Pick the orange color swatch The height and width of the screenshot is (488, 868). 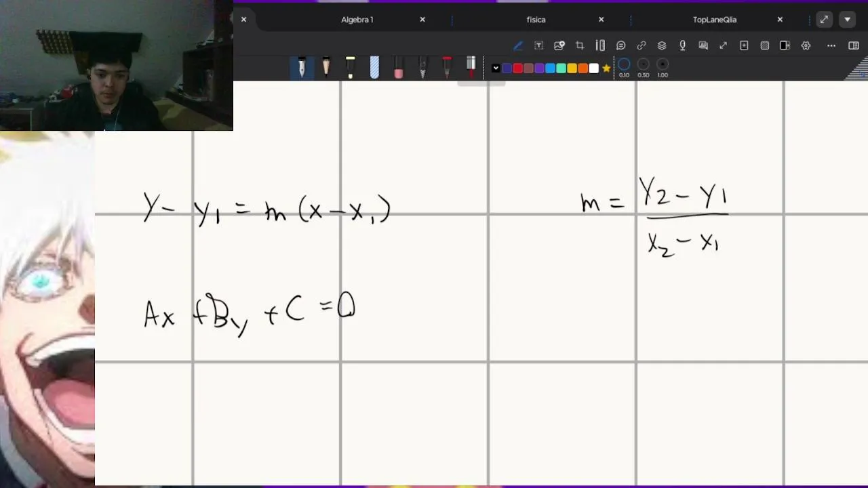pos(583,68)
